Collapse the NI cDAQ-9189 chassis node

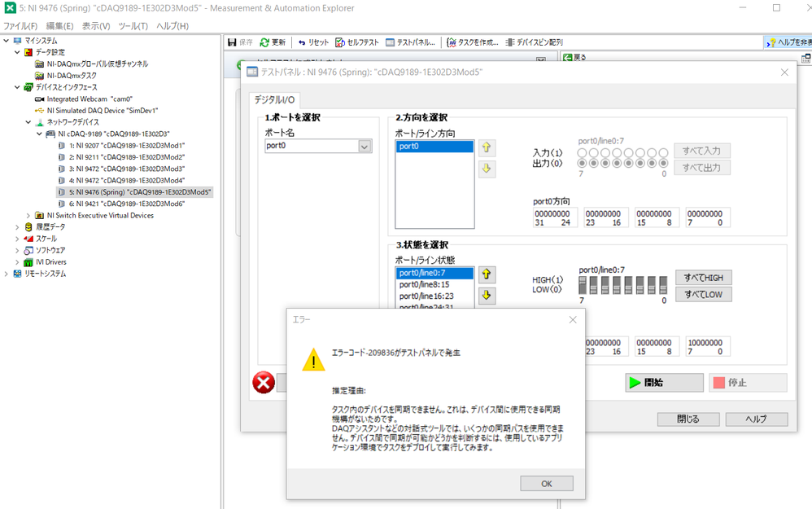39,134
